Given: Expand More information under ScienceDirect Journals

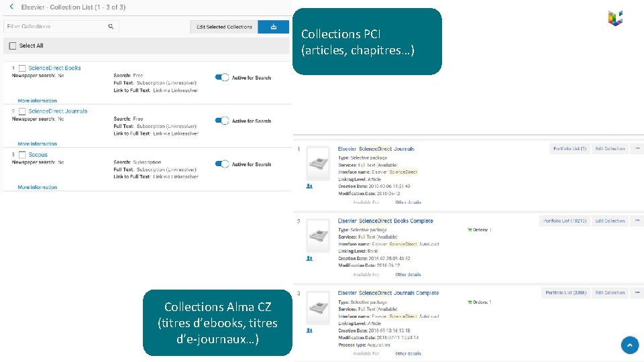Looking at the screenshot, I should coord(38,143).
